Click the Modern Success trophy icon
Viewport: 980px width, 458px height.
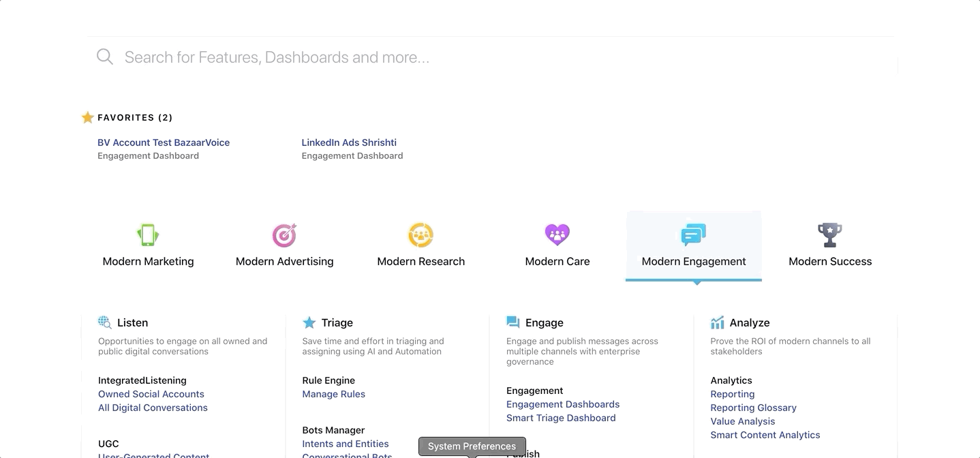pos(830,235)
